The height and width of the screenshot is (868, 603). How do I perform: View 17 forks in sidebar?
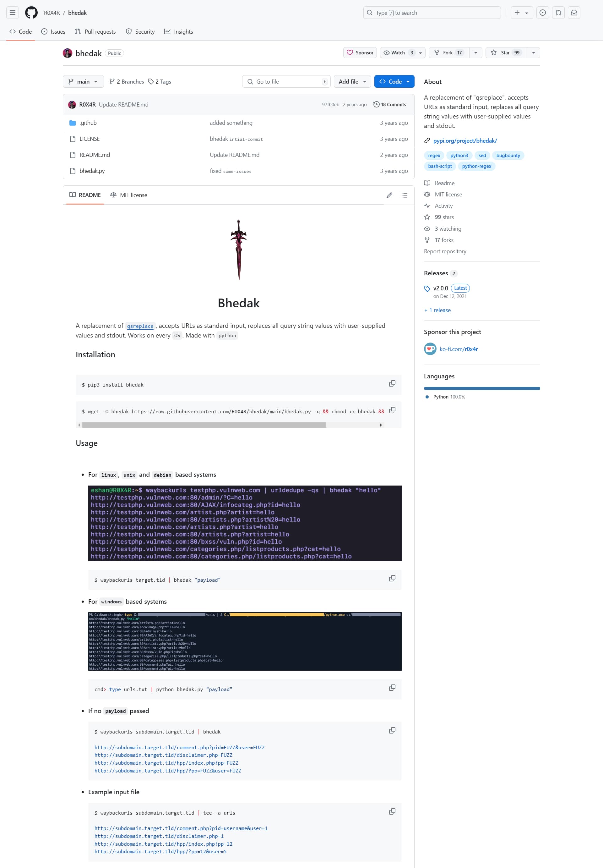(444, 240)
